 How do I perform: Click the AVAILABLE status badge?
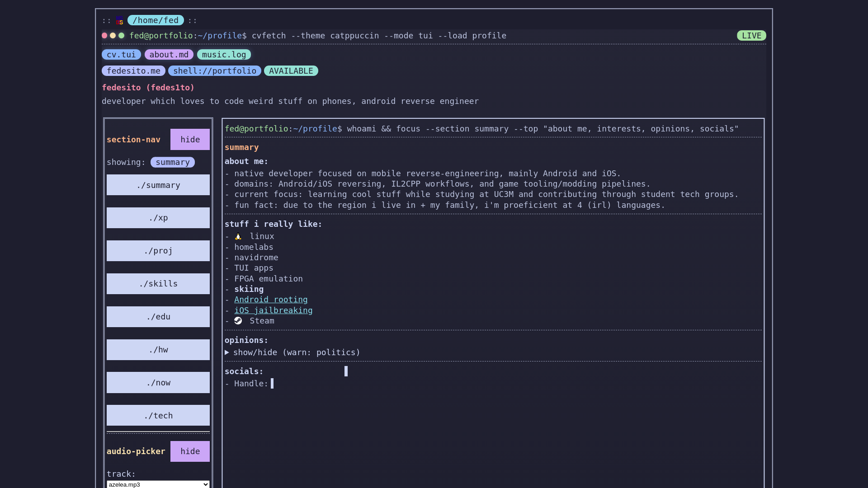pyautogui.click(x=291, y=71)
